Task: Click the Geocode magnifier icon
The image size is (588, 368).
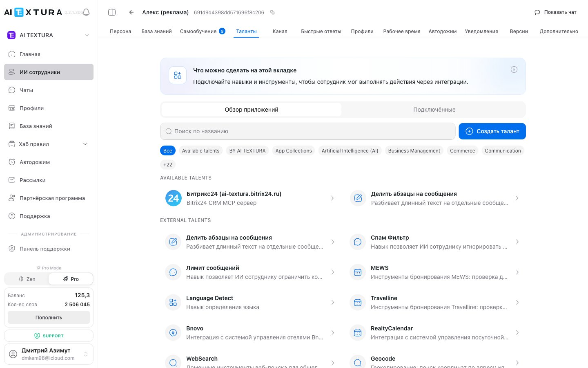Action: pyautogui.click(x=358, y=363)
